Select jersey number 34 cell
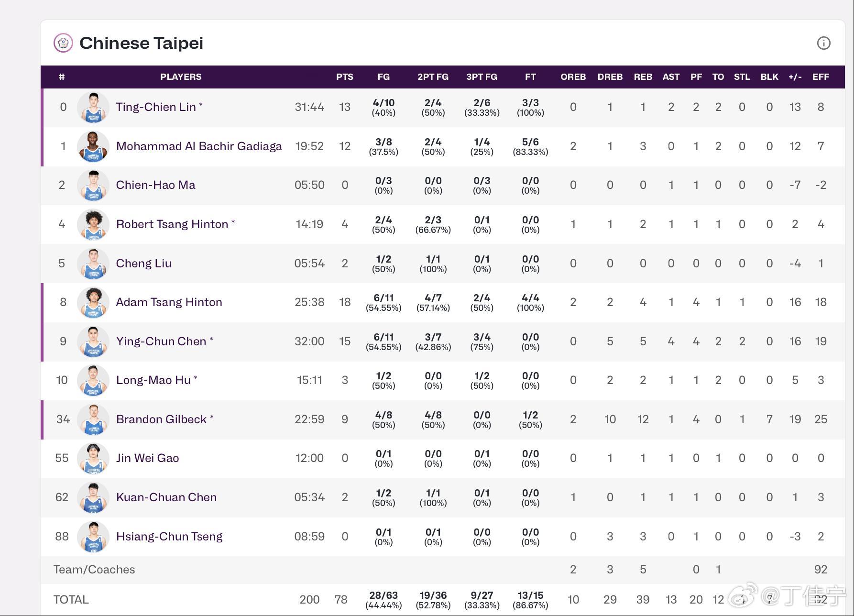854x616 pixels. 63,419
